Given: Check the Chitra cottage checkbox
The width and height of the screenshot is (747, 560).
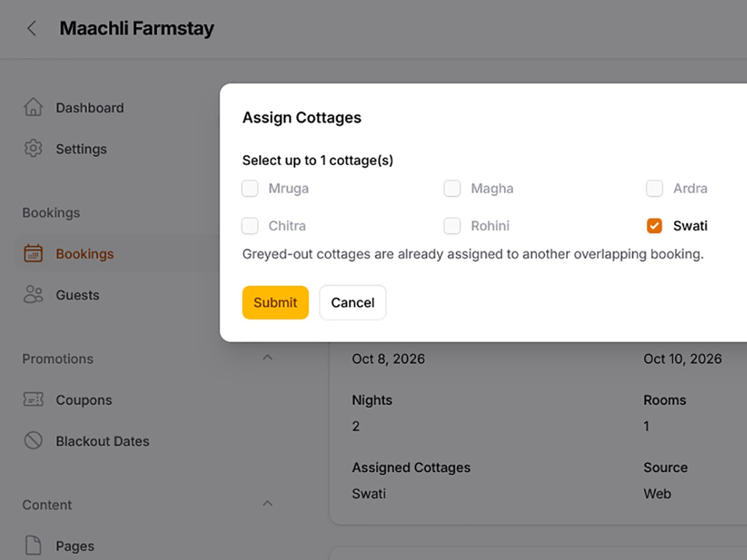Looking at the screenshot, I should click(x=250, y=226).
